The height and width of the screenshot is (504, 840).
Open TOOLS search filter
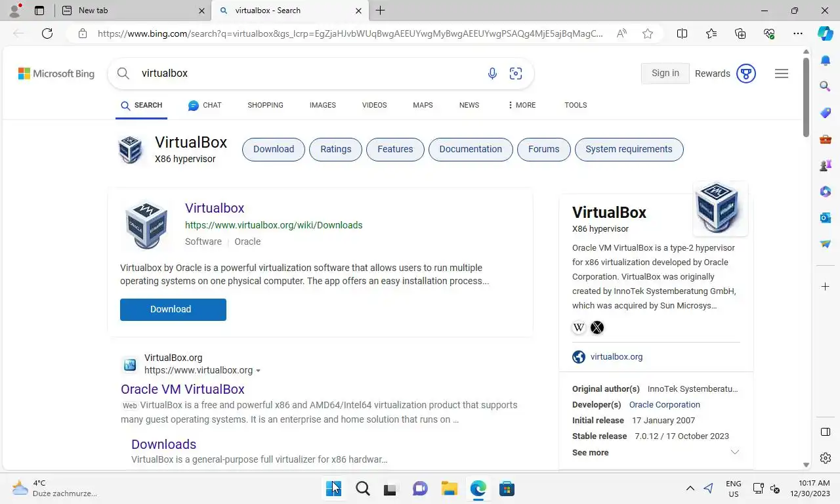click(576, 105)
